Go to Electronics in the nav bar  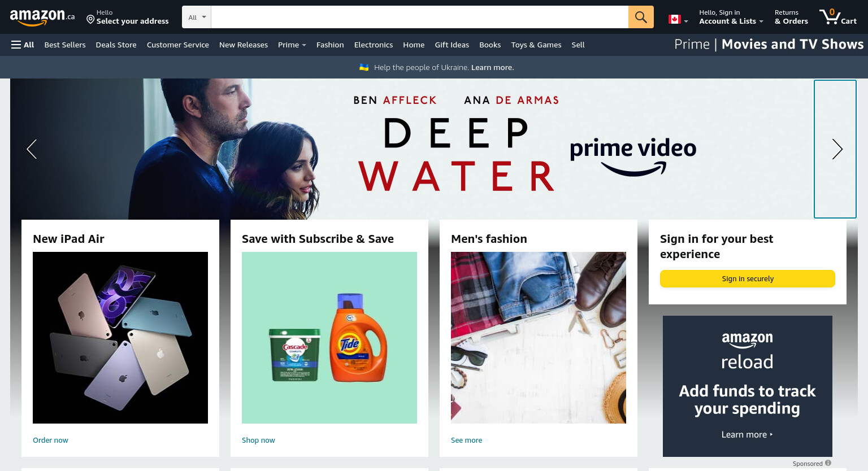[374, 45]
